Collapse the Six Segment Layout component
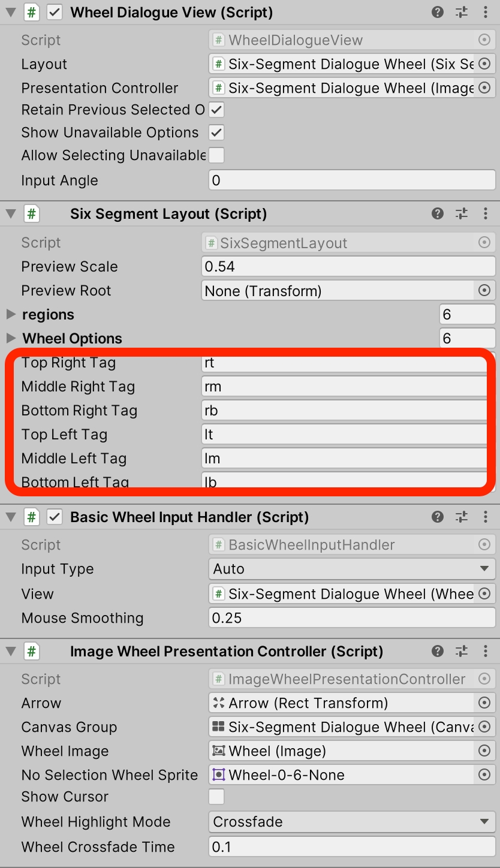This screenshot has height=868, width=500. pos(11,214)
